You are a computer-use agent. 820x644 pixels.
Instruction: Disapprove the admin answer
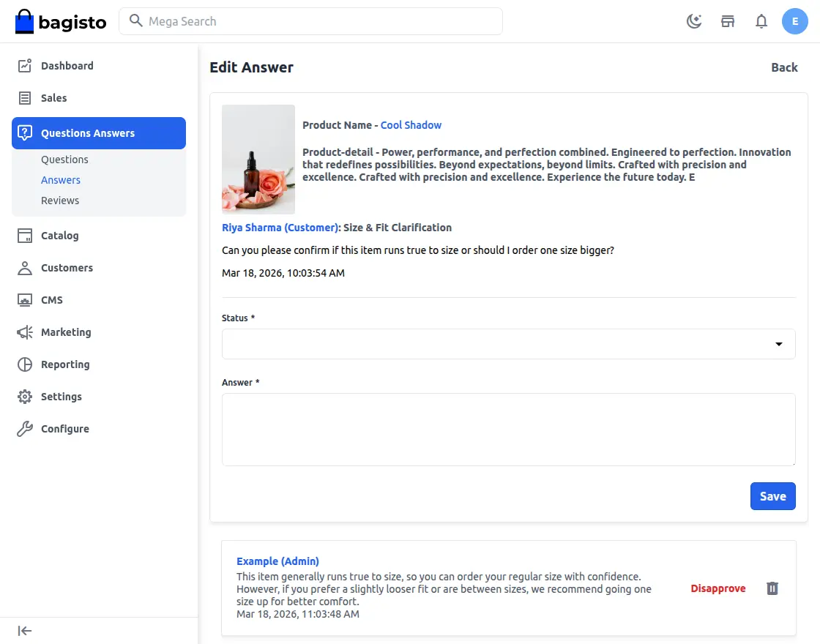click(x=717, y=588)
